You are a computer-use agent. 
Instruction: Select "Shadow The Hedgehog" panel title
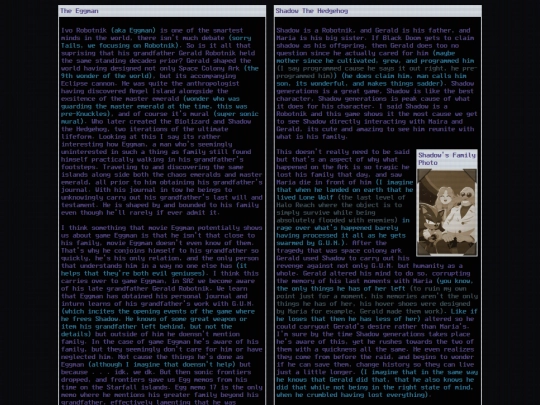[312, 11]
